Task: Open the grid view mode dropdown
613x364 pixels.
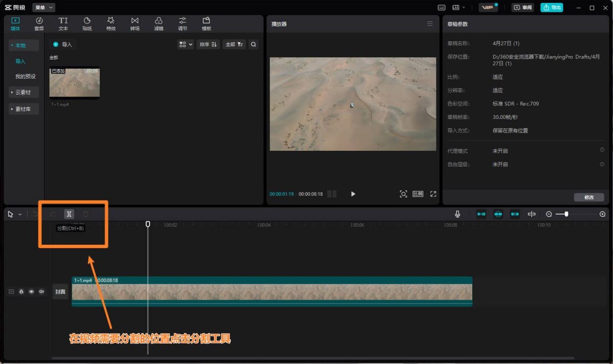Action: point(185,44)
